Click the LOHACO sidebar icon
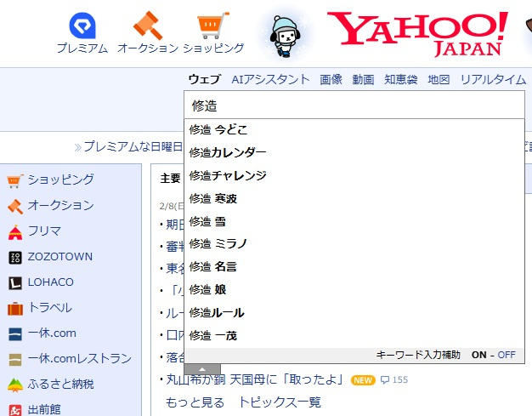This screenshot has width=532, height=416. click(14, 282)
